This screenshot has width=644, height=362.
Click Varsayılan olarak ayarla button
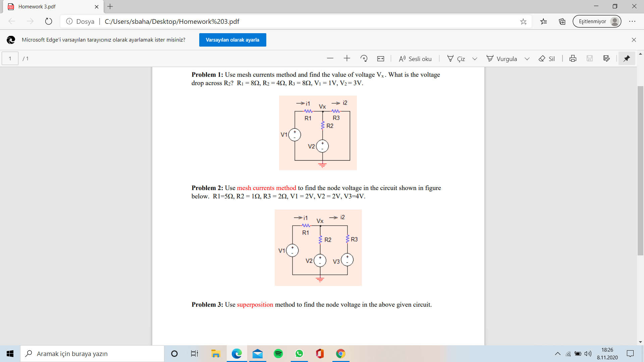tap(232, 40)
